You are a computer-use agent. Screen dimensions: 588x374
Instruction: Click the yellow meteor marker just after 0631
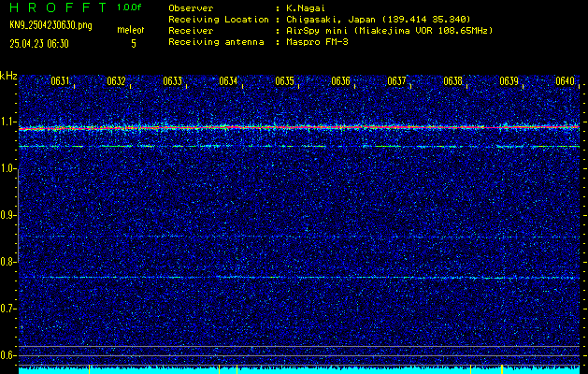coord(89,369)
